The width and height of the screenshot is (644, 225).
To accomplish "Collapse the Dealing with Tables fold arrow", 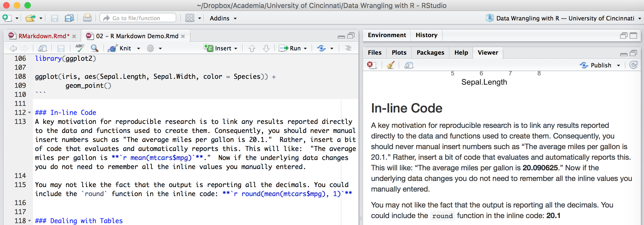I will click(x=29, y=221).
